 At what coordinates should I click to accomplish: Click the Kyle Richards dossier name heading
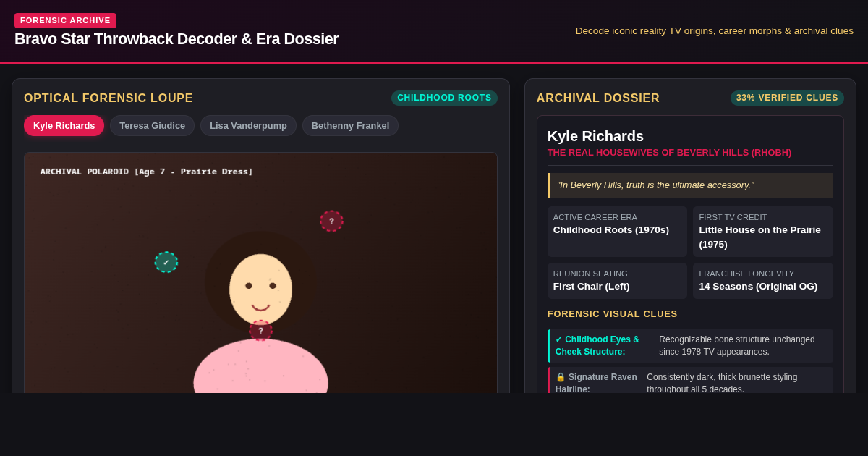595,136
